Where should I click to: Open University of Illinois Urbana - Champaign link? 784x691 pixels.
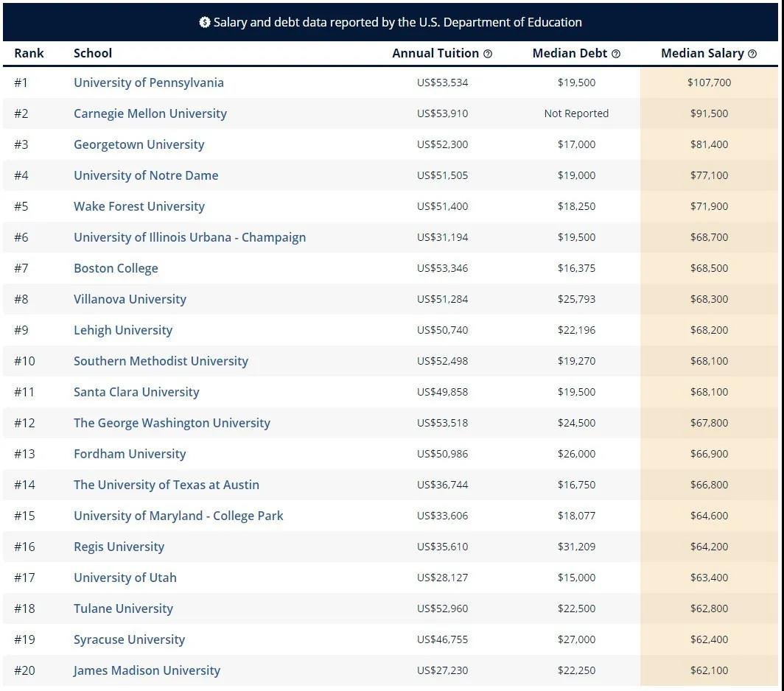189,237
